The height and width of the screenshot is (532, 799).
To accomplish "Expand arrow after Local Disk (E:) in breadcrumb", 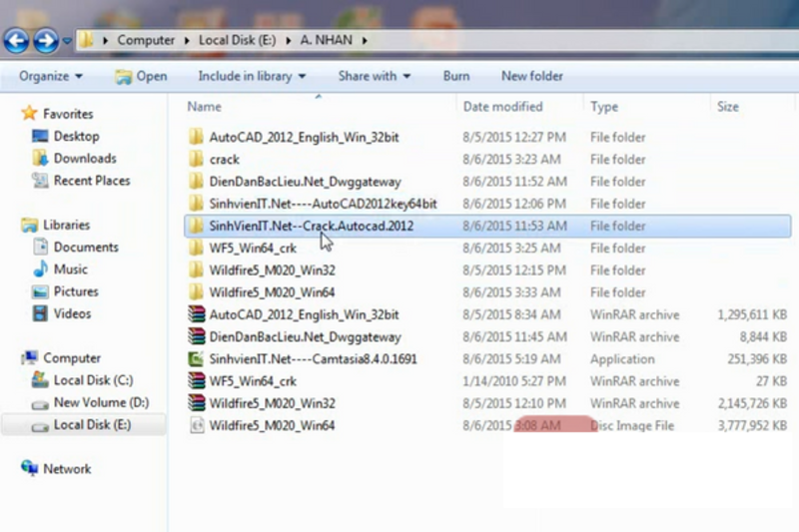I will pos(288,40).
